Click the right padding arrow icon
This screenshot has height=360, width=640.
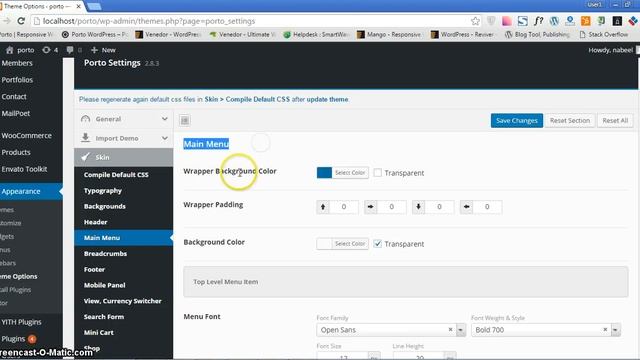[x=371, y=207]
